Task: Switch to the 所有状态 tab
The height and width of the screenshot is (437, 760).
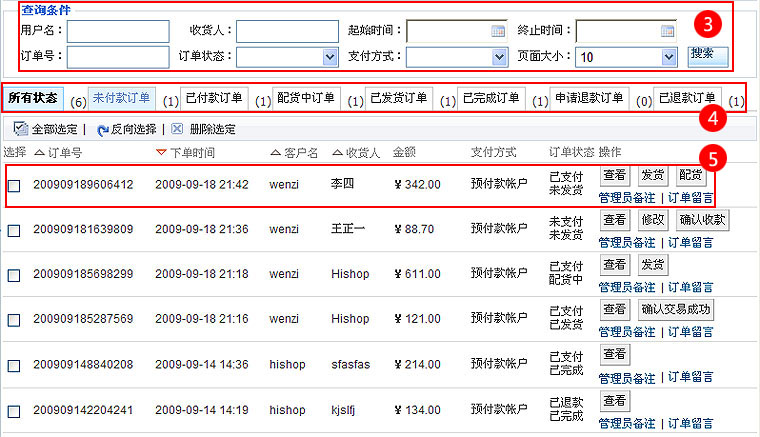Action: (x=33, y=98)
